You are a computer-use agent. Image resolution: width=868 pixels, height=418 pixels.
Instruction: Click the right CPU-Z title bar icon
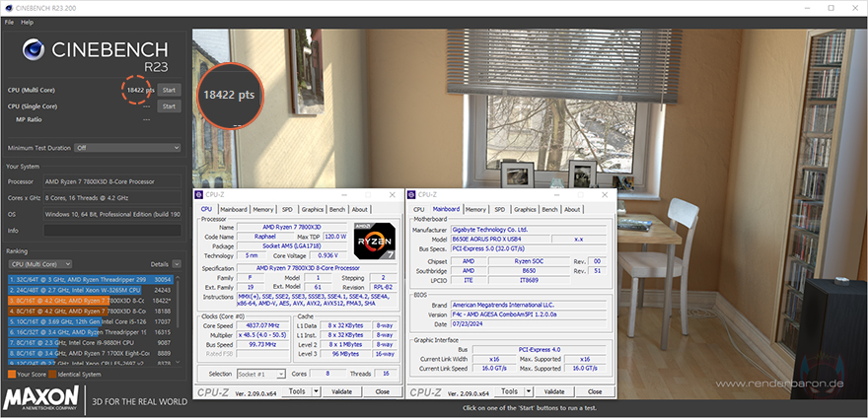[412, 195]
